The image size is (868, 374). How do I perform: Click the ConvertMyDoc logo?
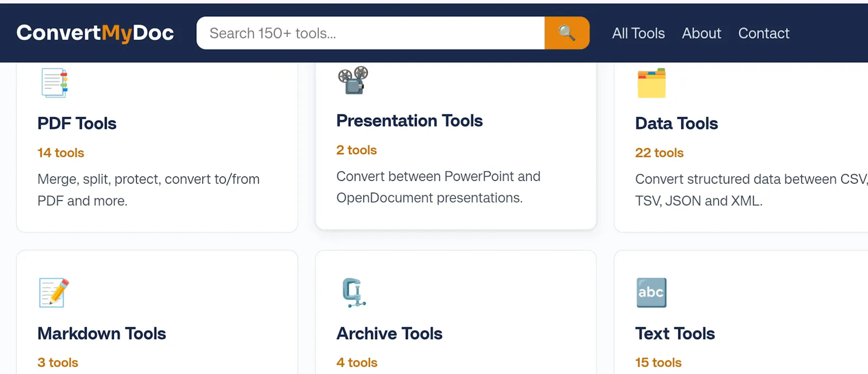tap(95, 33)
